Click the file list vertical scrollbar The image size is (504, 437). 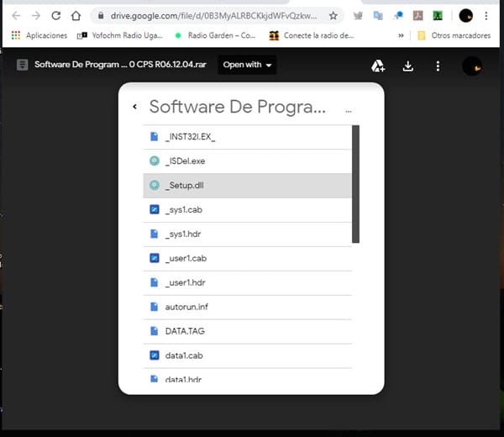[355, 184]
